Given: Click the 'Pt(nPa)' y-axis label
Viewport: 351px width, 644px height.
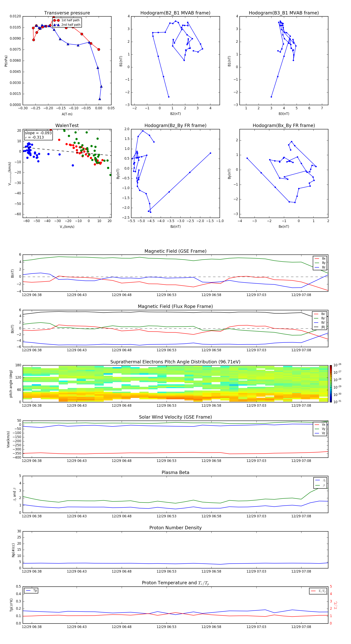Looking at the screenshot, I should [x=6, y=61].
